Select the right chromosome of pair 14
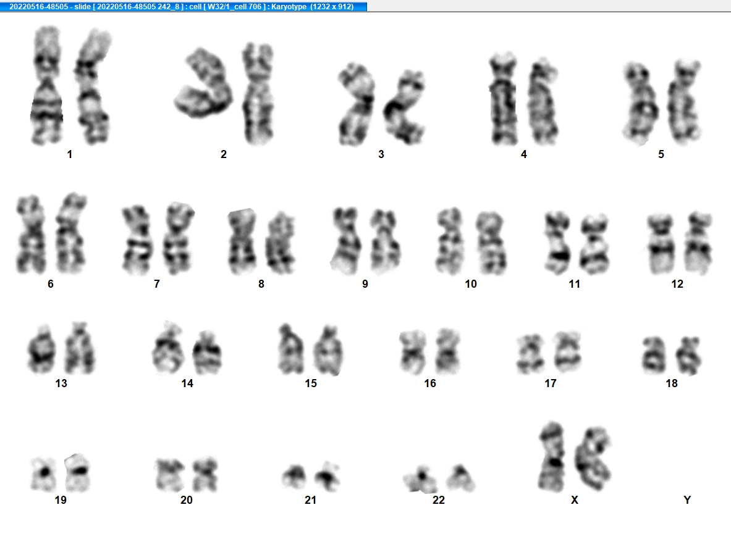 pos(206,353)
